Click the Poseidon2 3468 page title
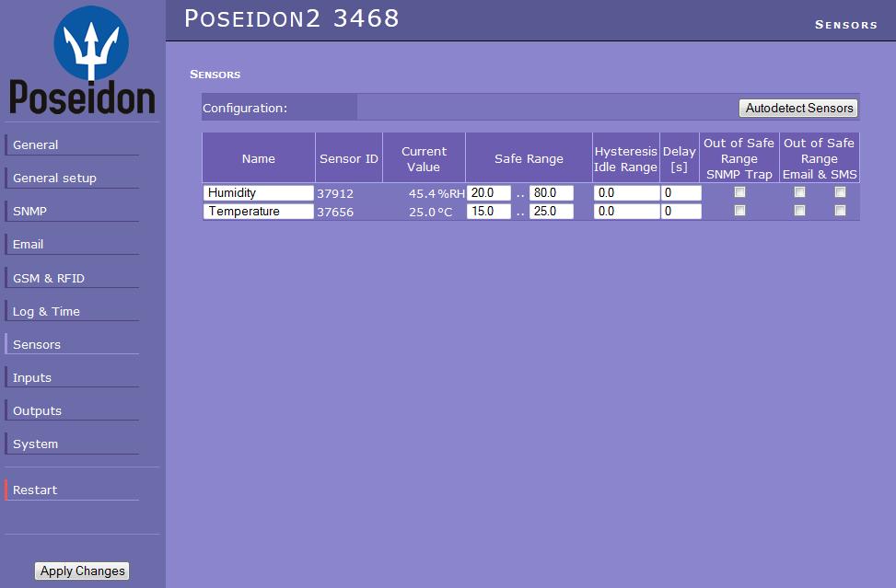 coord(291,18)
